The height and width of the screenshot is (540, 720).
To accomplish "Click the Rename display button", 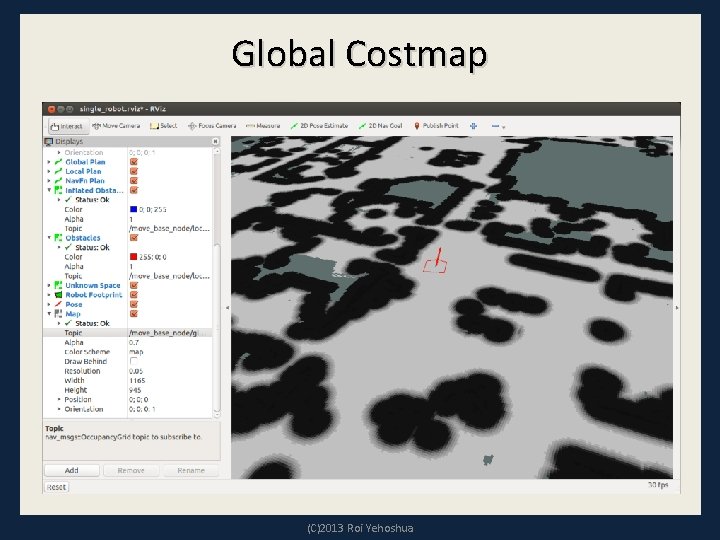I will (191, 470).
